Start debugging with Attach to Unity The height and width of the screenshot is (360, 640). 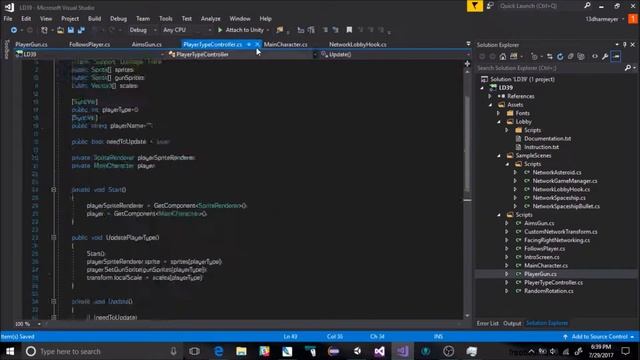point(240,30)
